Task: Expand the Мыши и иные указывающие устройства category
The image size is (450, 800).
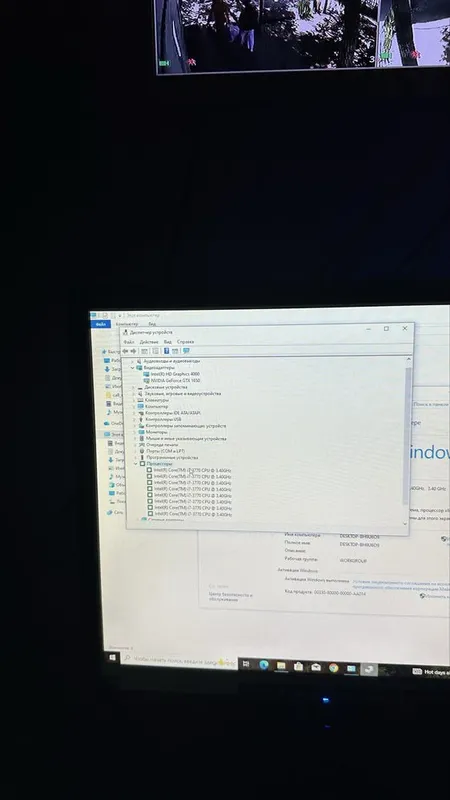Action: (x=136, y=439)
